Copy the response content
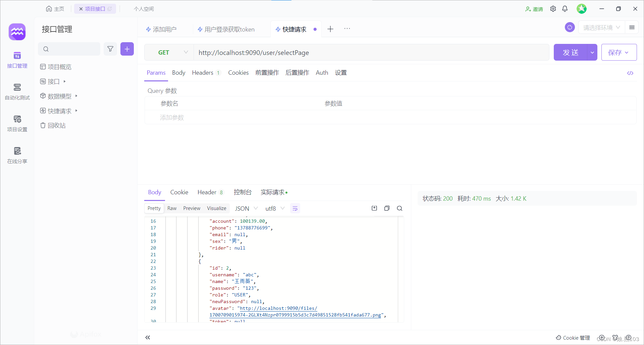The height and width of the screenshot is (345, 644). point(387,208)
